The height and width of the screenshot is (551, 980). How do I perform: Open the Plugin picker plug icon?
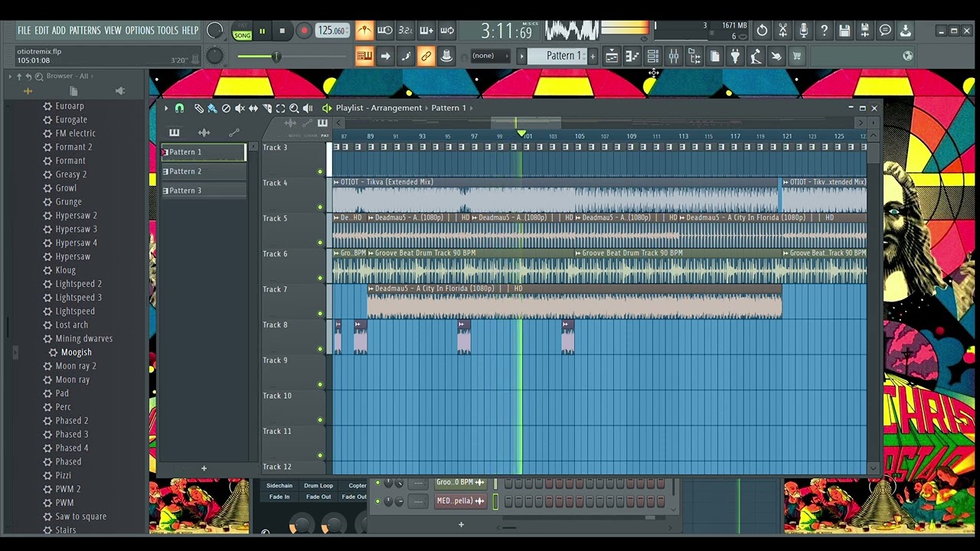click(735, 56)
